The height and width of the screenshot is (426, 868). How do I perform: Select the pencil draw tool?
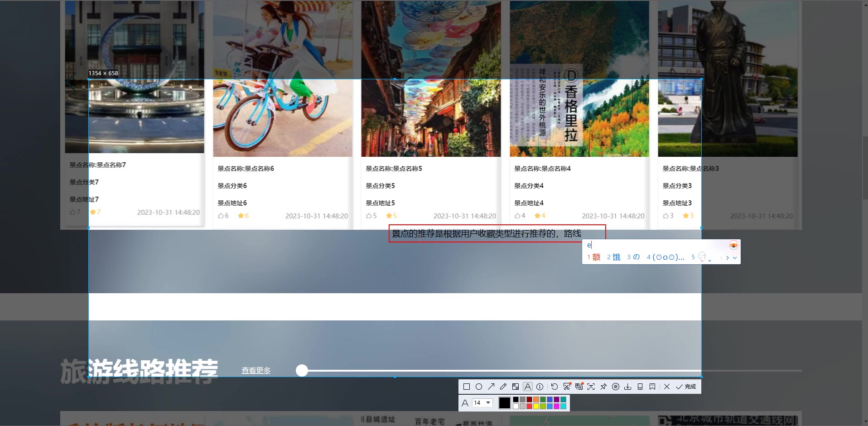(503, 387)
